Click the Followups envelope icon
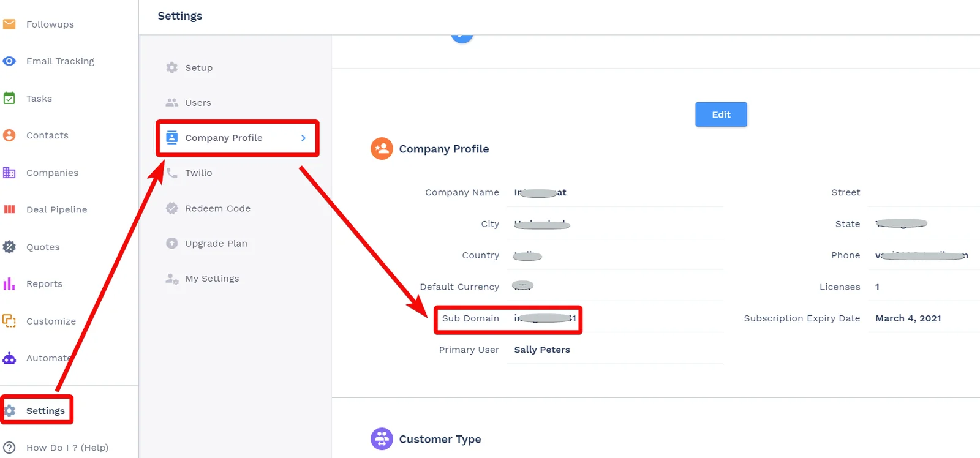This screenshot has height=458, width=980. [x=9, y=24]
